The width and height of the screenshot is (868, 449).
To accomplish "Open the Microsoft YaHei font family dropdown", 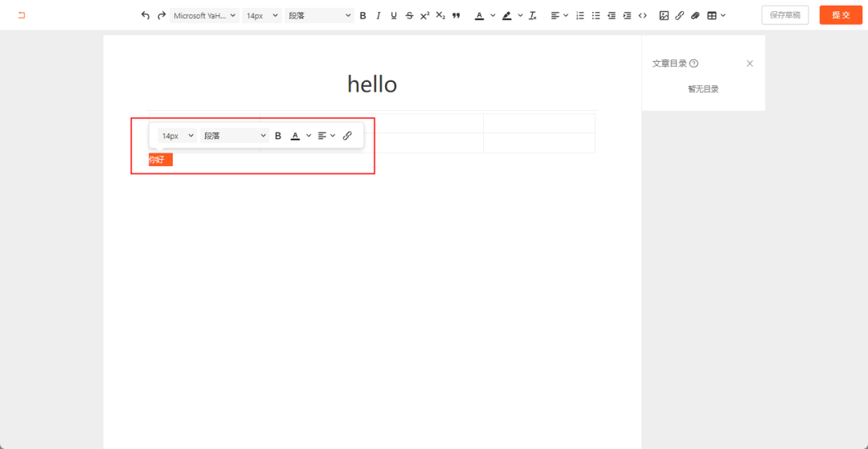I will point(205,15).
